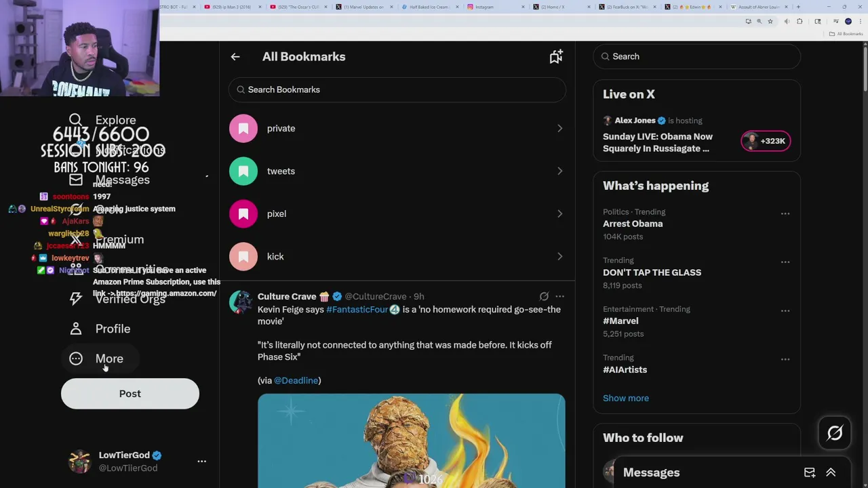Click the Explore magnifier icon
This screenshot has width=868, height=488.
pos(76,120)
